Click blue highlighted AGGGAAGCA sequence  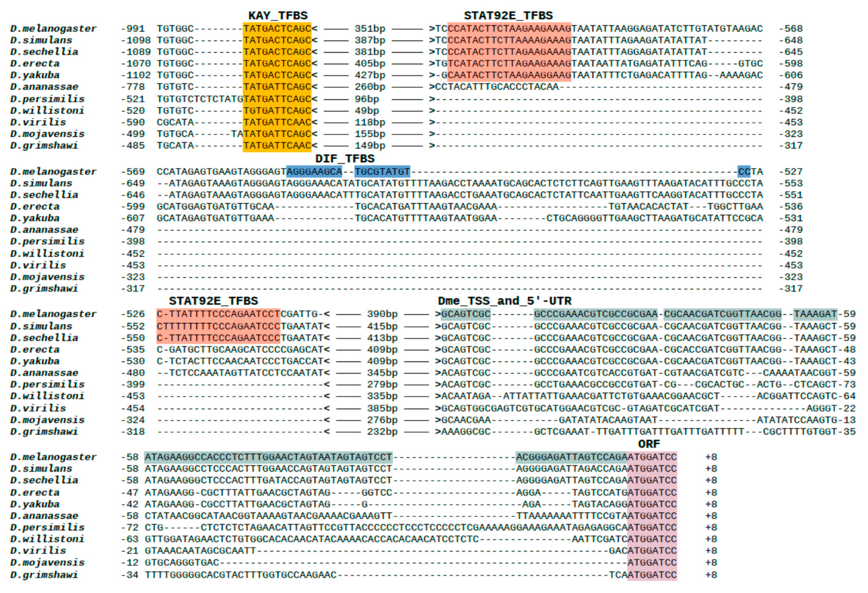pos(314,172)
